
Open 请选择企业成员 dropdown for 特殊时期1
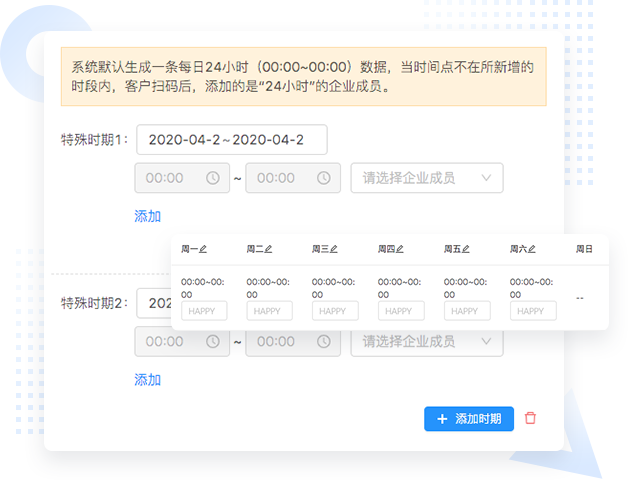click(427, 178)
